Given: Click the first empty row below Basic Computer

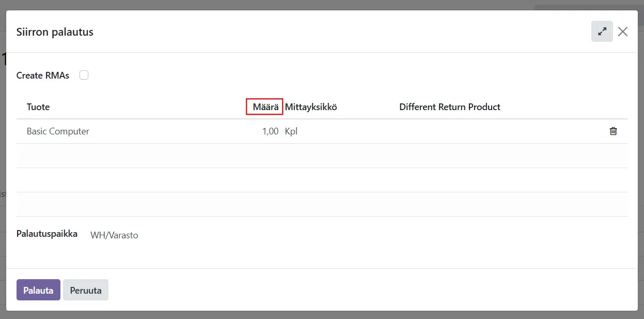Looking at the screenshot, I should click(322, 156).
